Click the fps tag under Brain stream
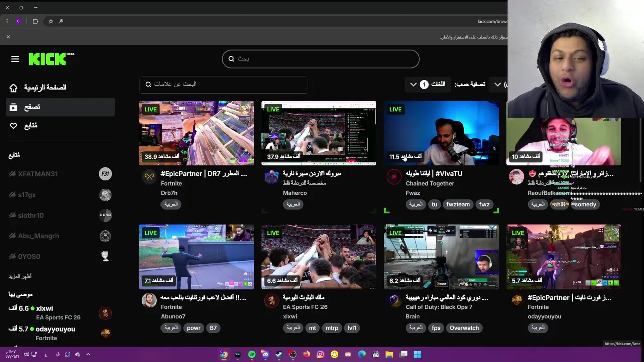The width and height of the screenshot is (644, 362). 436,328
